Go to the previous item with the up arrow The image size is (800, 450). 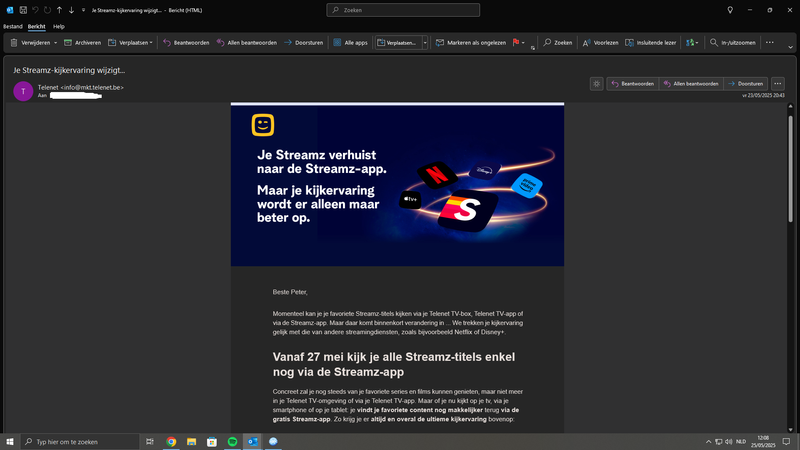(59, 10)
